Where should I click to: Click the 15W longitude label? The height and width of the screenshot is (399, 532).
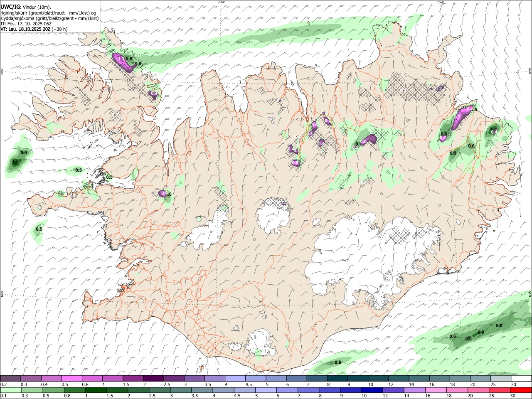click(x=440, y=2)
